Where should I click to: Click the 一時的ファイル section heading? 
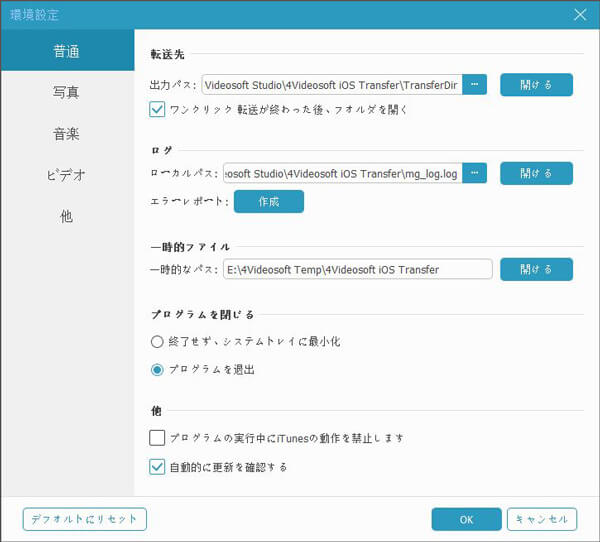tap(190, 247)
